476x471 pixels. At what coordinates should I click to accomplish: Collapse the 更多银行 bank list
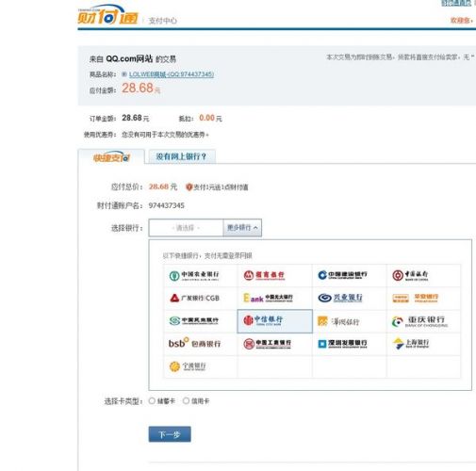[x=242, y=228]
